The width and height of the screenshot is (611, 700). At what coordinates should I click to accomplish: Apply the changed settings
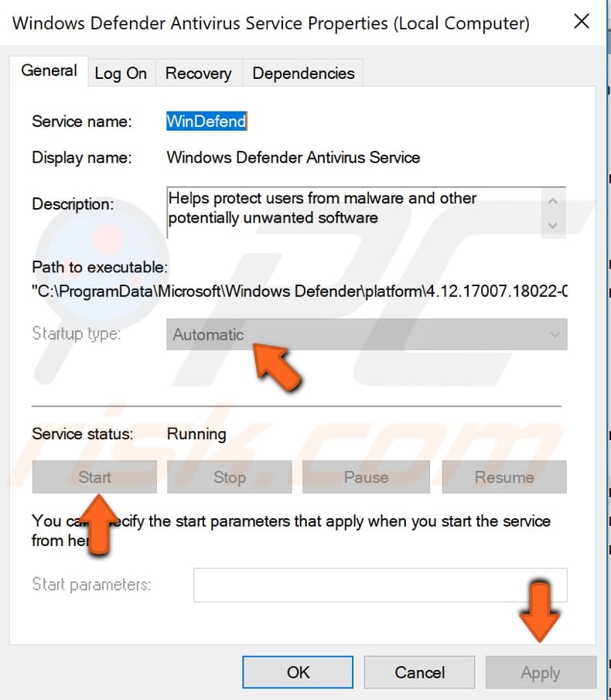click(541, 671)
